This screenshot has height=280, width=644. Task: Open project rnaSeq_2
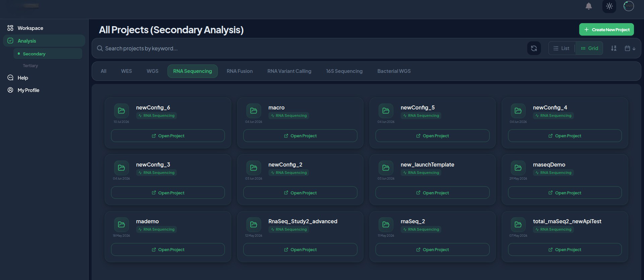pyautogui.click(x=432, y=249)
